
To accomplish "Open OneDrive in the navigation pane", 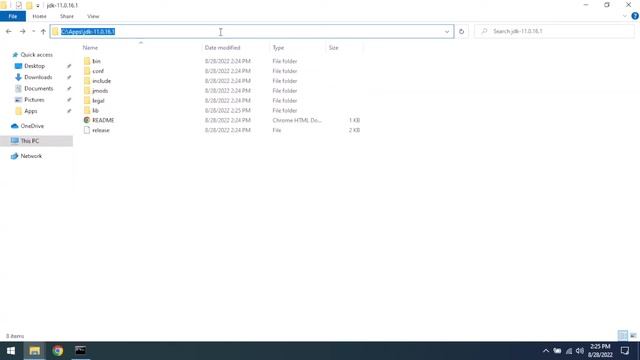I will [x=32, y=126].
